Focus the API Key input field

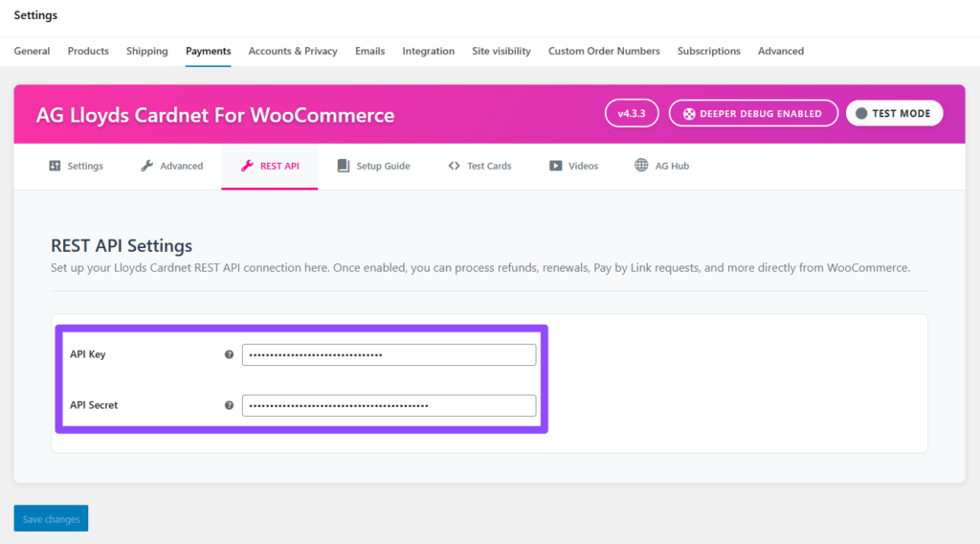389,354
